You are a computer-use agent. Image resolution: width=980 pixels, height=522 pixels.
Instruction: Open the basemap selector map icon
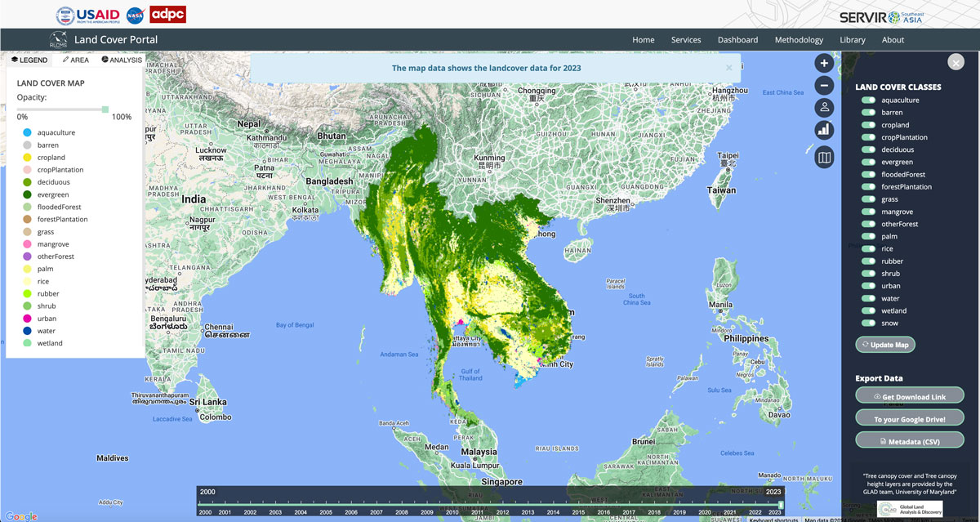[x=824, y=157]
